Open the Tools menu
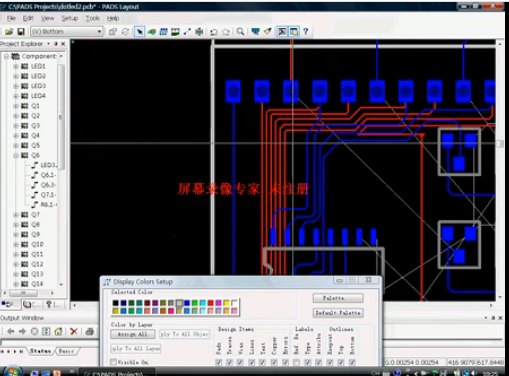 pyautogui.click(x=93, y=18)
